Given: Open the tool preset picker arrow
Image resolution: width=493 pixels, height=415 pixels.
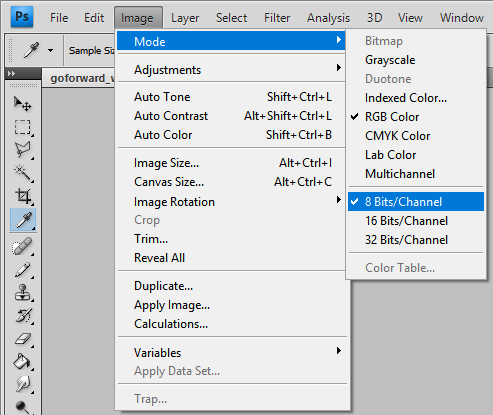Looking at the screenshot, I should coord(50,51).
